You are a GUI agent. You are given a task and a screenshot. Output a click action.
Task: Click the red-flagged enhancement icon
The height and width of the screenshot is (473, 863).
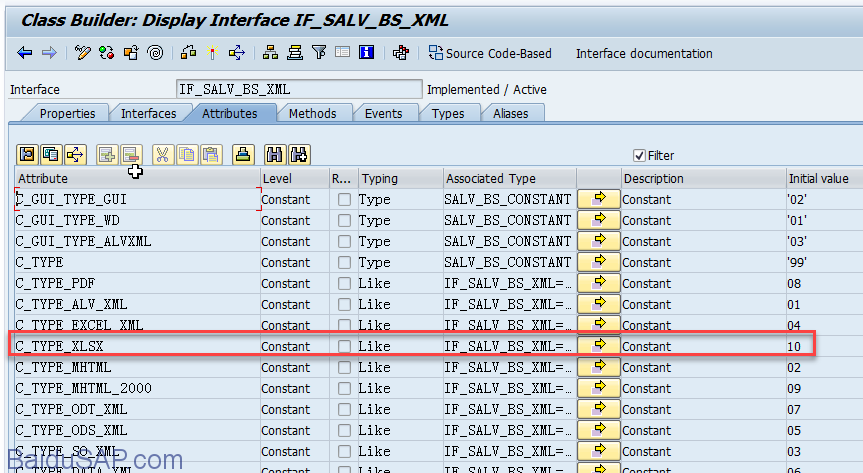tap(401, 53)
